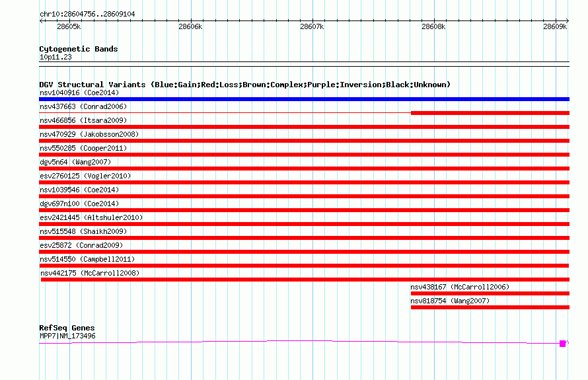Select the red bar under esv25872
Viewport: 588px width, 380px height.
(304, 252)
